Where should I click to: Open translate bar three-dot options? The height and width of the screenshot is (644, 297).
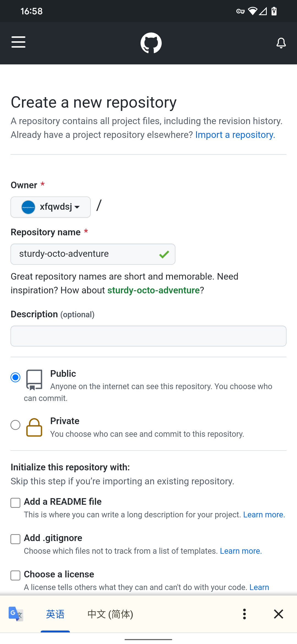(x=244, y=614)
